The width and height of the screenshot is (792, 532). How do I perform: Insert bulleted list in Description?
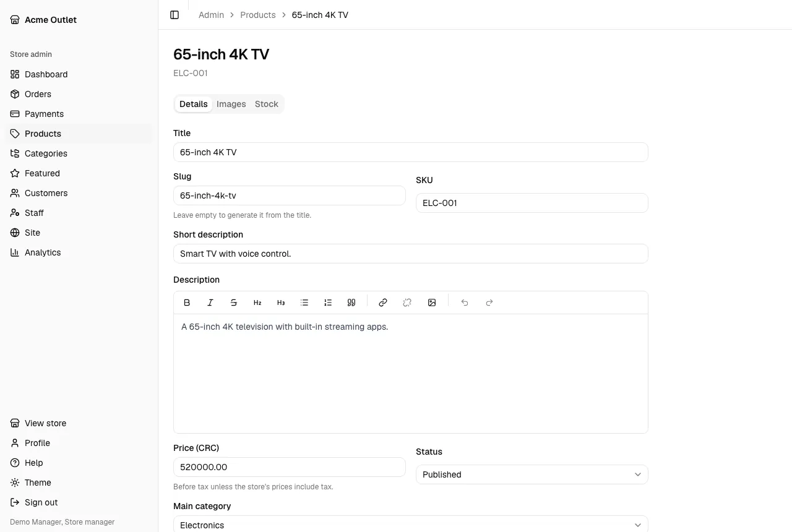(x=304, y=302)
